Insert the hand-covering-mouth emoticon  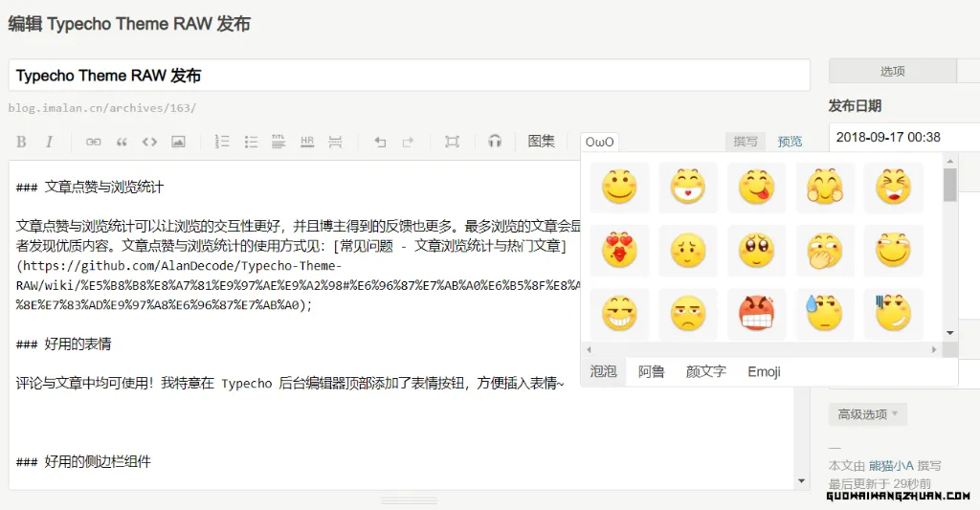click(825, 250)
